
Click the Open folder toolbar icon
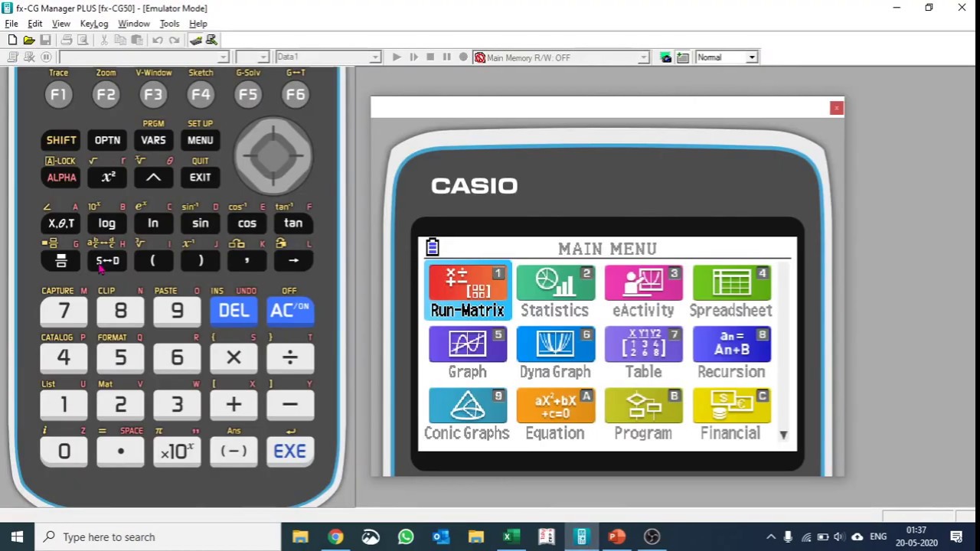tap(28, 40)
